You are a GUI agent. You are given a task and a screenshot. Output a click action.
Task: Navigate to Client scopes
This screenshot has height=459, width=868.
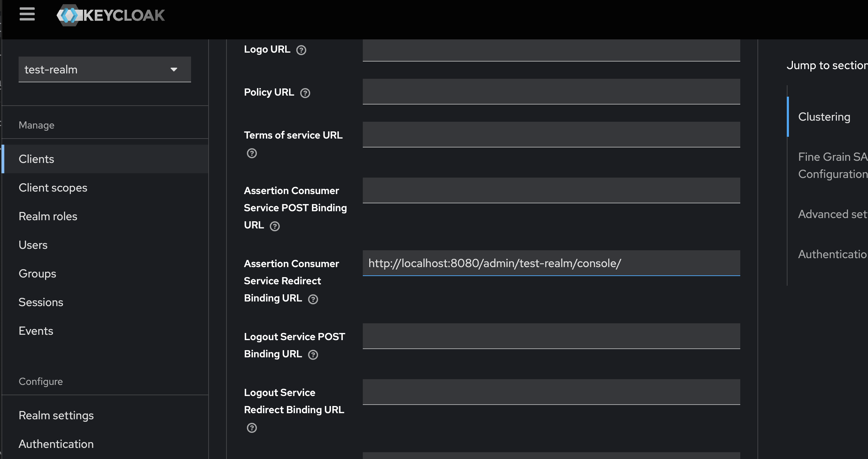pos(53,187)
